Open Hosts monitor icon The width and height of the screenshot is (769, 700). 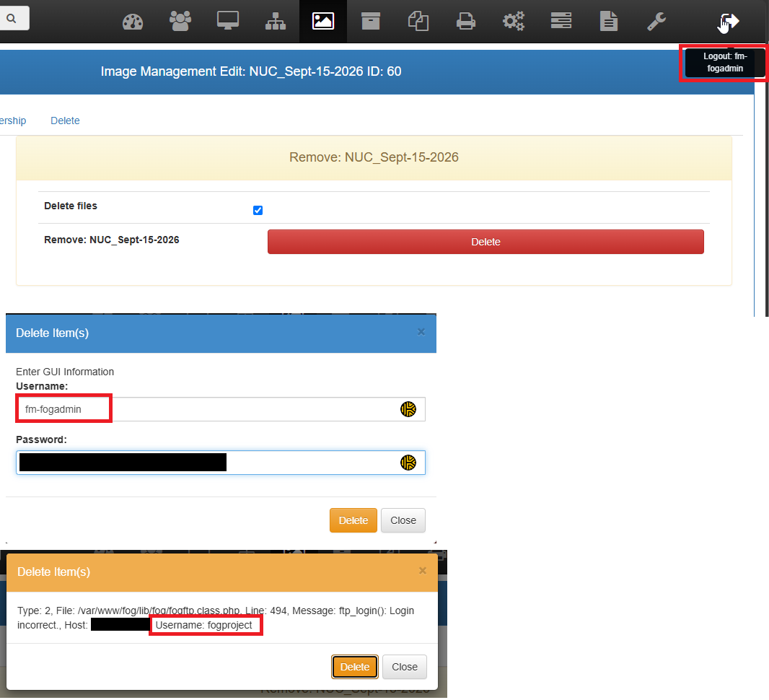click(228, 21)
